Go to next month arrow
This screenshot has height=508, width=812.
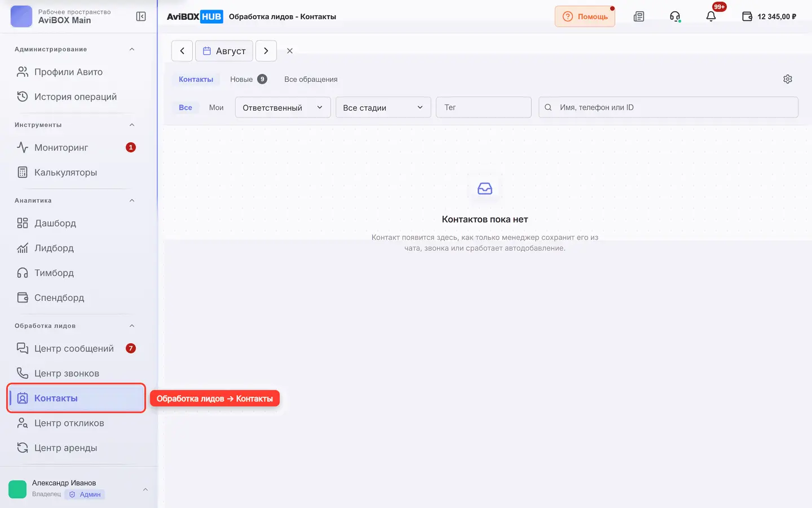[x=266, y=51]
